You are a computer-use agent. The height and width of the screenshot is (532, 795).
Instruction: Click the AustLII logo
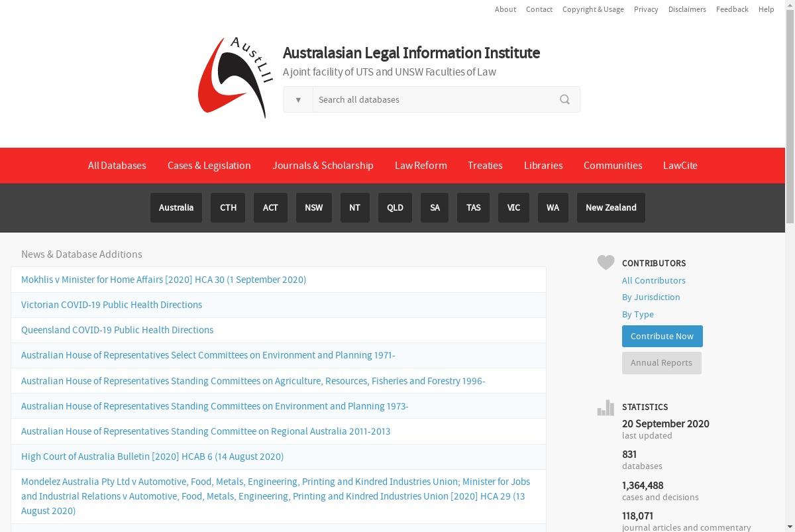click(235, 78)
